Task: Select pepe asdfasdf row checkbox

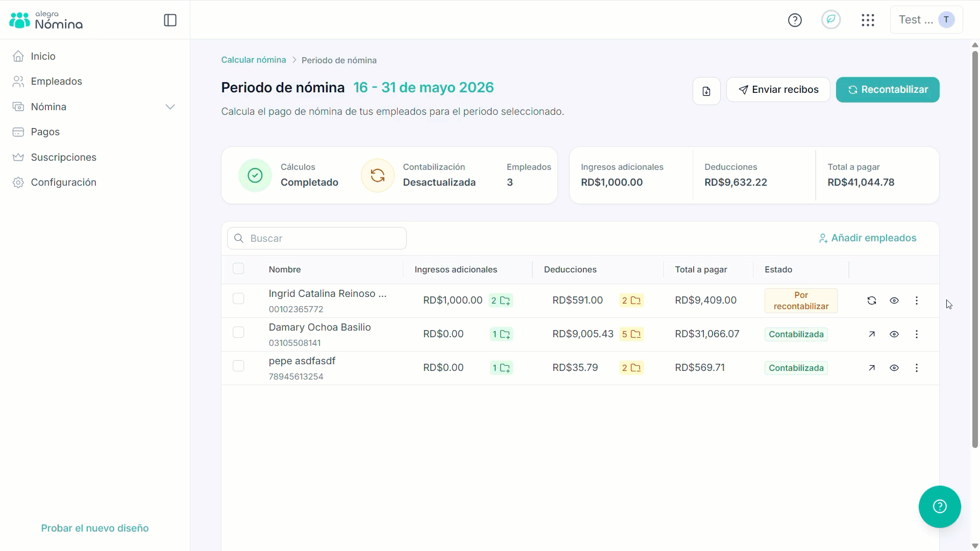Action: pyautogui.click(x=238, y=366)
